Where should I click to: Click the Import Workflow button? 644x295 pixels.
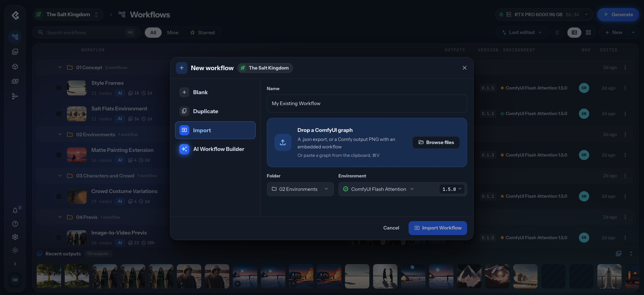coord(438,228)
